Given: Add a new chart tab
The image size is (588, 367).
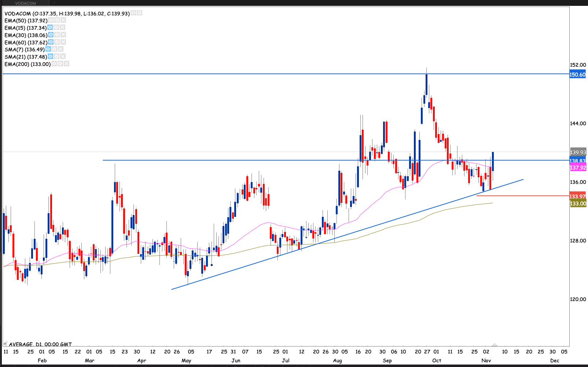Looking at the screenshot, I should coord(54,3).
